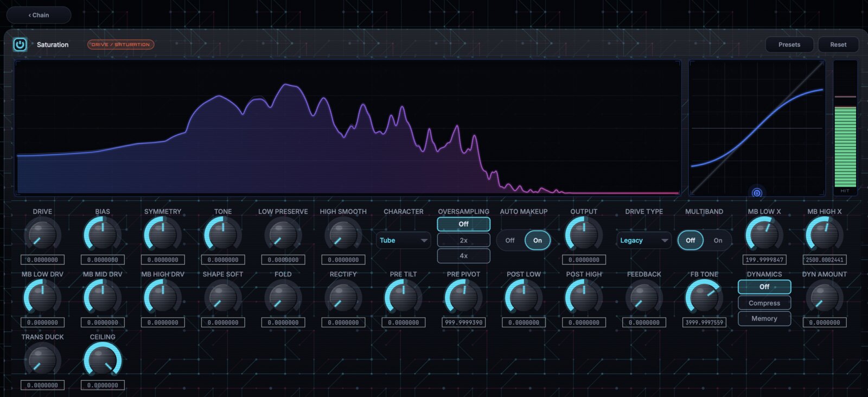This screenshot has height=397, width=868.
Task: Click the Low Preserve value field
Action: (x=283, y=260)
